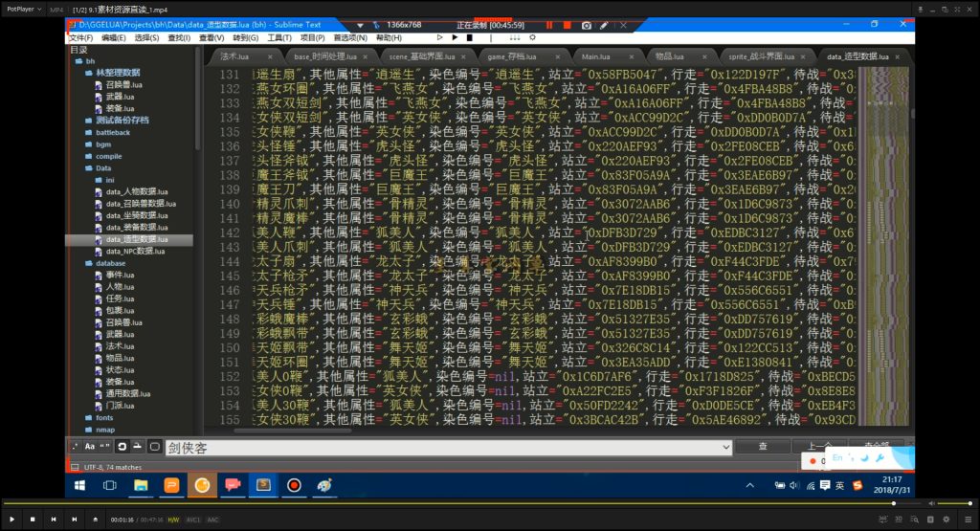Click the black run triangle in toolbar
Viewport: 980px width, 531px height.
tap(455, 37)
